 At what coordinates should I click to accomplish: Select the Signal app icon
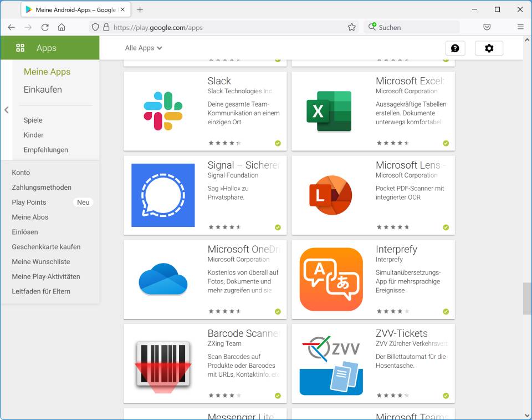pyautogui.click(x=163, y=195)
